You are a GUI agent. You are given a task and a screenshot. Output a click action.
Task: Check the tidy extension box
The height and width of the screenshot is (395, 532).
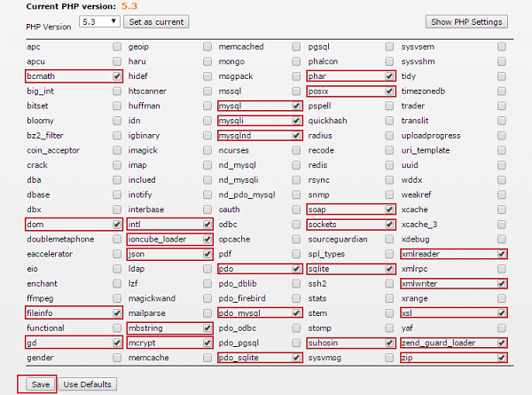coord(502,76)
